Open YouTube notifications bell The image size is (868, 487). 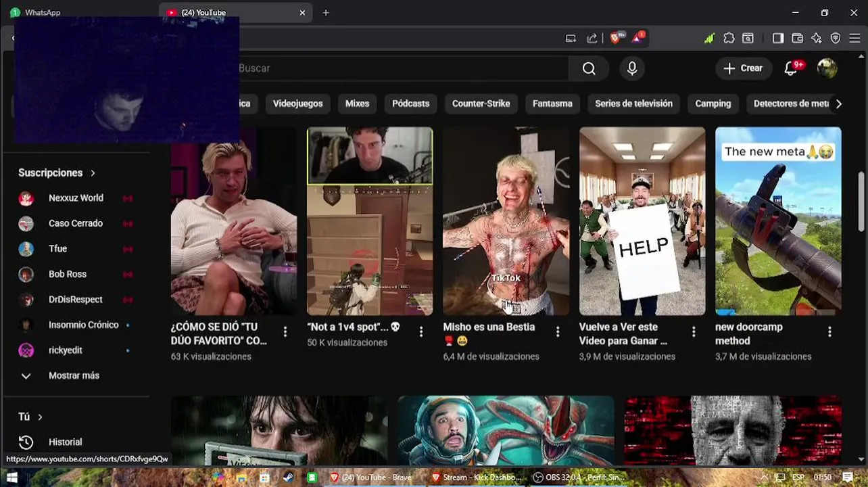(x=790, y=68)
